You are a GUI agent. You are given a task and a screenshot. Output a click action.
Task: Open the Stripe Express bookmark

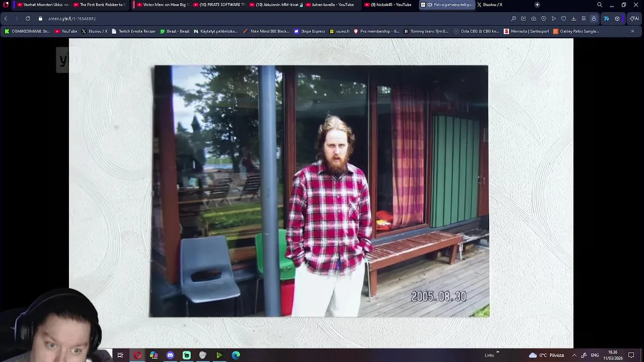coord(309,31)
